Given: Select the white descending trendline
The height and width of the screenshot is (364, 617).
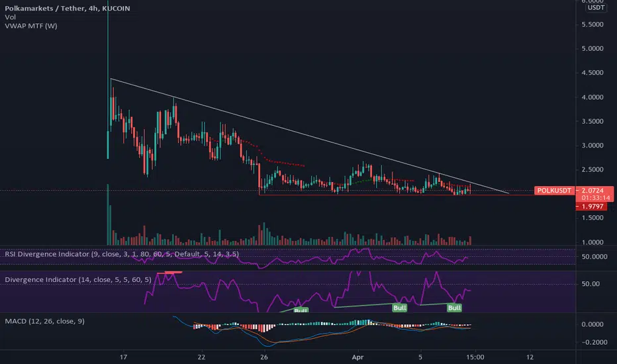Looking at the screenshot, I should pyautogui.click(x=309, y=136).
